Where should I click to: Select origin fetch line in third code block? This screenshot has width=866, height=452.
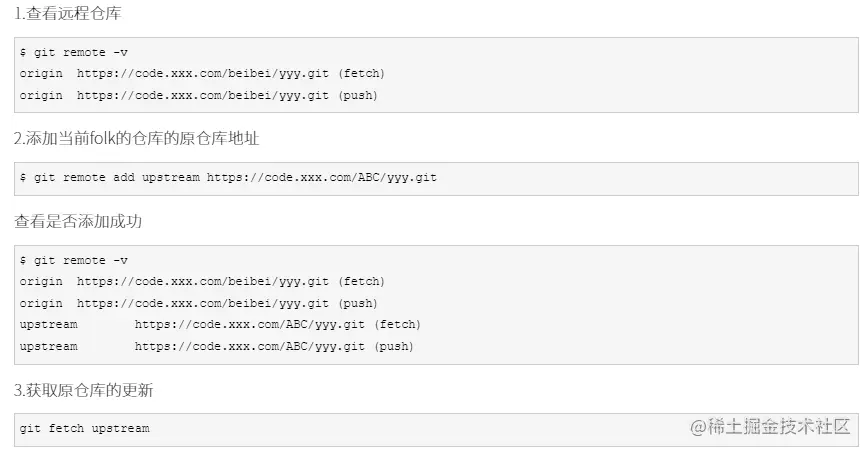[x=202, y=281]
